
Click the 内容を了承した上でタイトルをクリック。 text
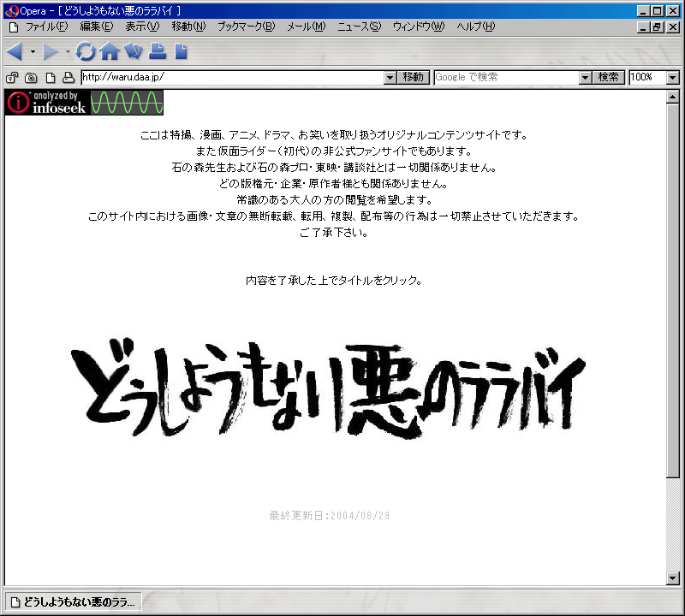click(334, 281)
